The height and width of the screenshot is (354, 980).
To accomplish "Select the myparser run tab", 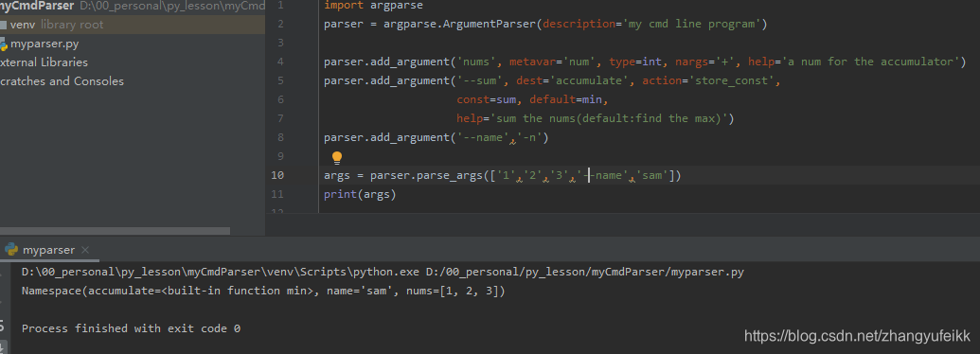I will (48, 250).
